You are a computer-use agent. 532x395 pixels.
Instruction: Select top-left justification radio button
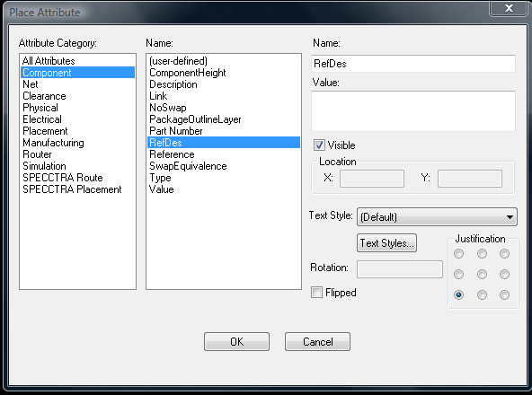pyautogui.click(x=458, y=254)
